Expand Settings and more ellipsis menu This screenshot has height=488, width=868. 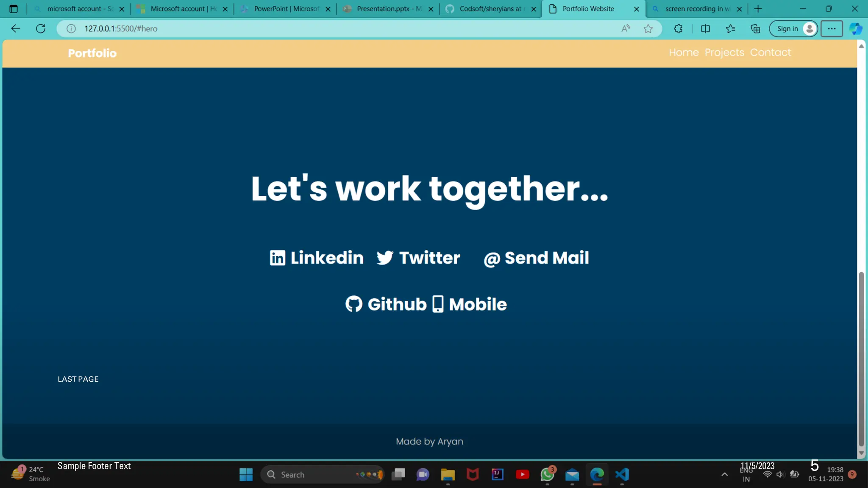pyautogui.click(x=832, y=29)
